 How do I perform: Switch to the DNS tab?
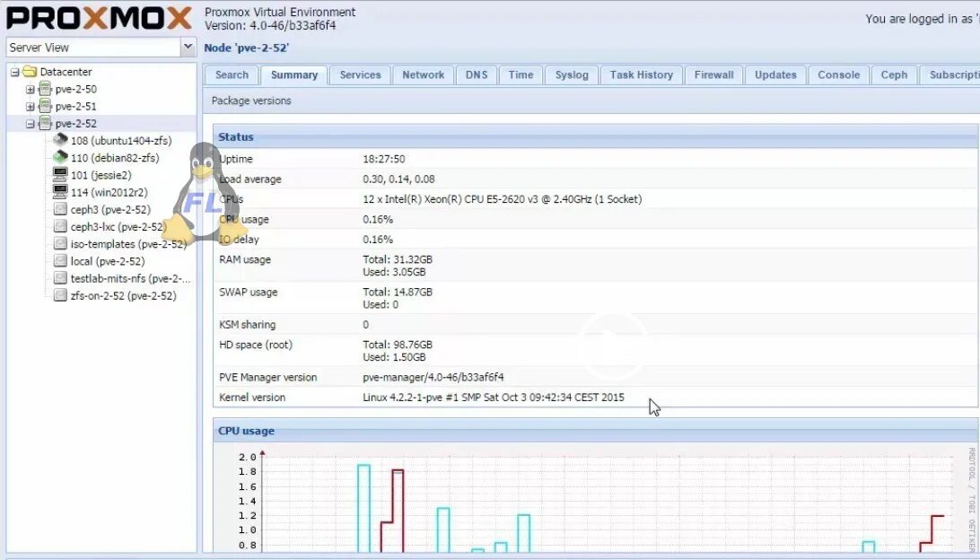click(x=477, y=75)
